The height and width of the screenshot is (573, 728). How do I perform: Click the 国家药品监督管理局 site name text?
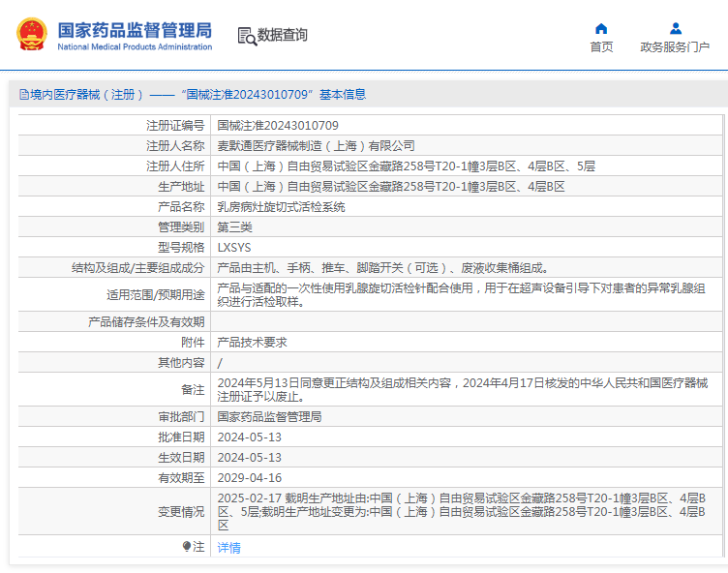pyautogui.click(x=134, y=30)
